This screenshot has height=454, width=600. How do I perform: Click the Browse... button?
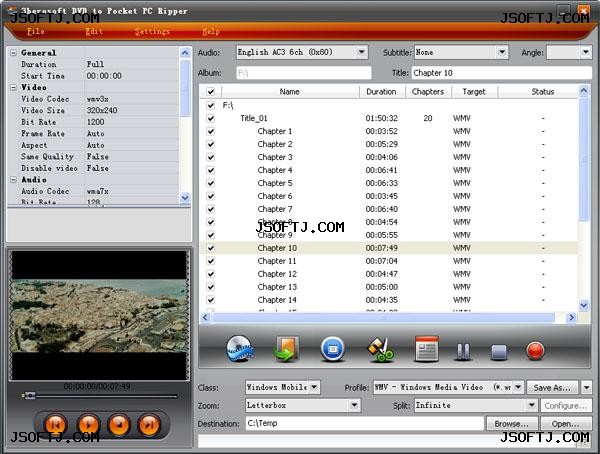pyautogui.click(x=512, y=423)
